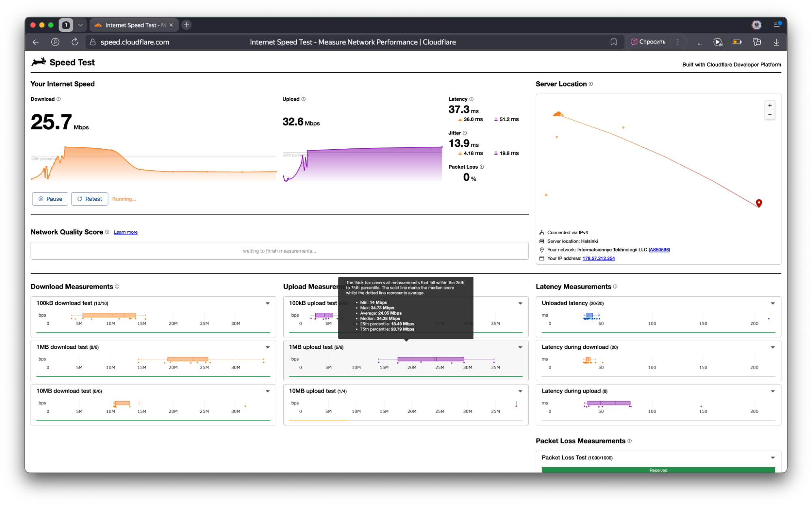Click the 1MB upload test purple box plot
Viewport: 812px width, 506px height.
431,359
